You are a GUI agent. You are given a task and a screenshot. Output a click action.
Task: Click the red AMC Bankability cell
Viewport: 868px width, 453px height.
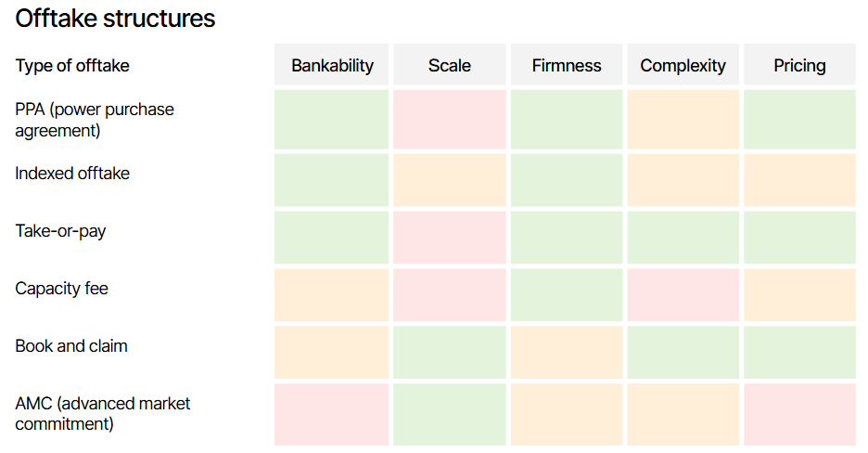[332, 414]
